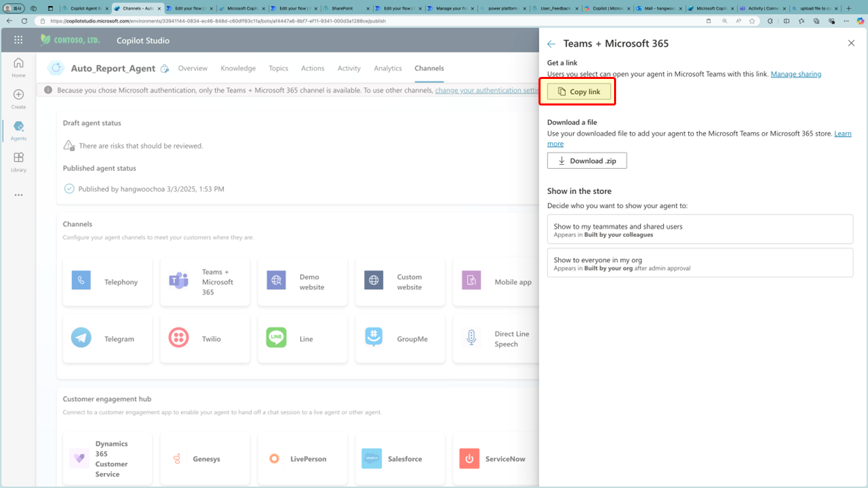Switch to the power platform browser tab
This screenshot has height=488, width=868.
point(504,8)
